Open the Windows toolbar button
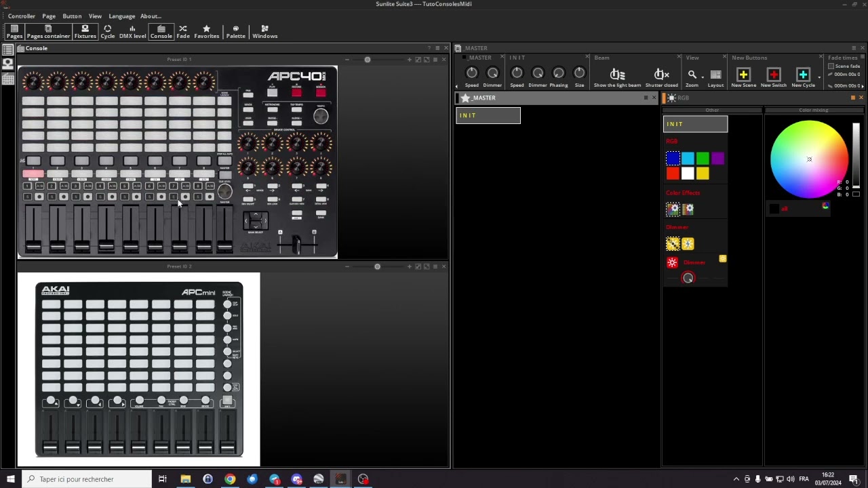This screenshot has height=488, width=868. click(x=264, y=31)
